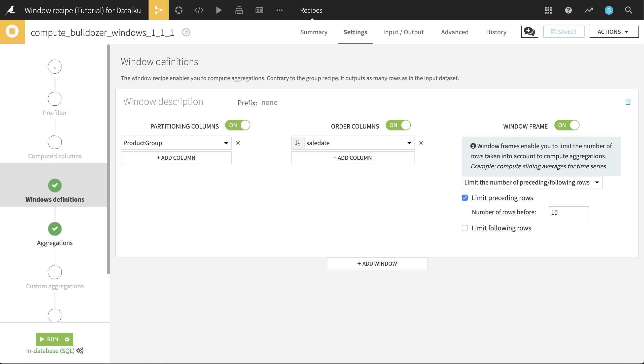The height and width of the screenshot is (364, 644).
Task: Click the Aggregations checkmark icon
Action: [x=55, y=228]
